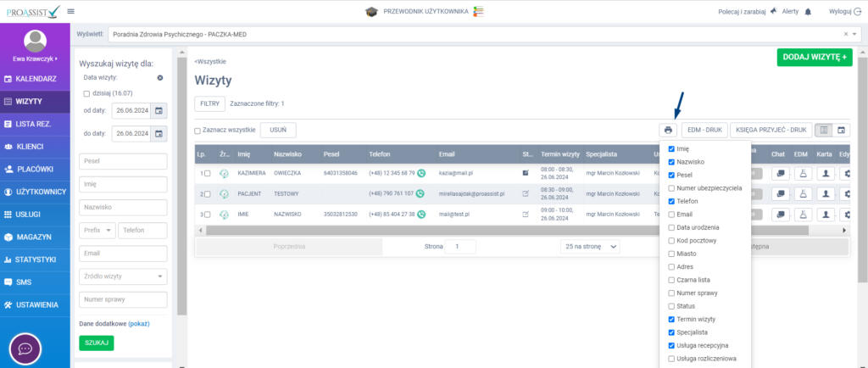Go to KALENDARZ in sidebar

click(x=35, y=79)
